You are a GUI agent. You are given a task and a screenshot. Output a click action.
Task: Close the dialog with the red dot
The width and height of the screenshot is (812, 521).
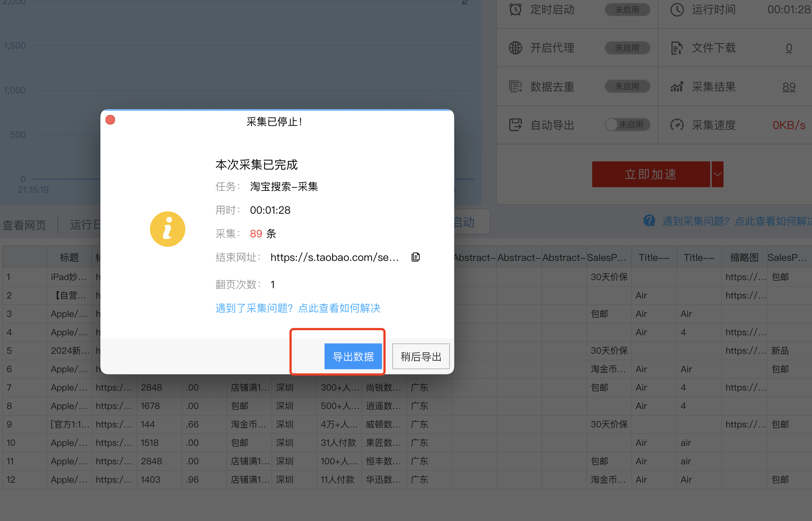110,120
